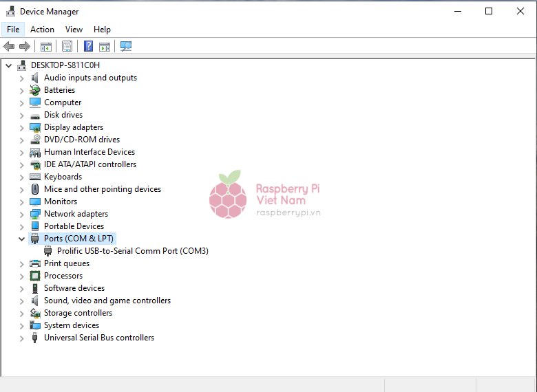
Task: Select Sound, video and game controllers
Action: pos(107,301)
